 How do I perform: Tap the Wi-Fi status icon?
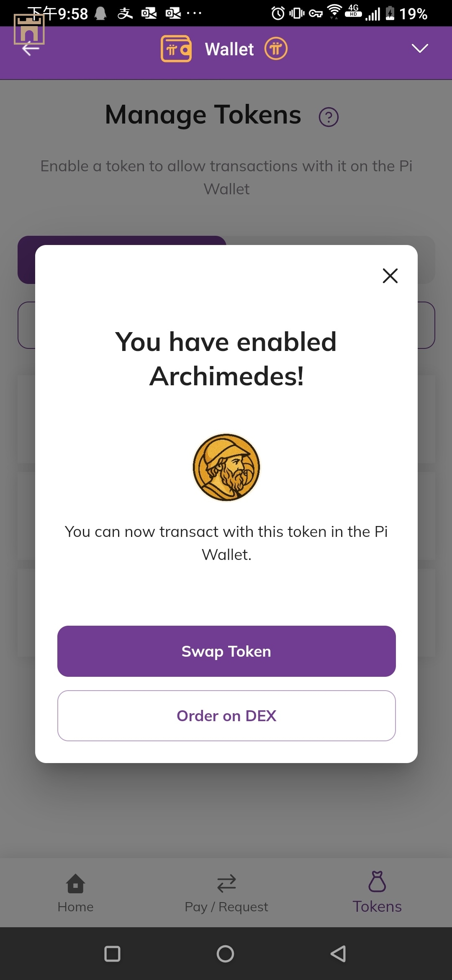(334, 12)
